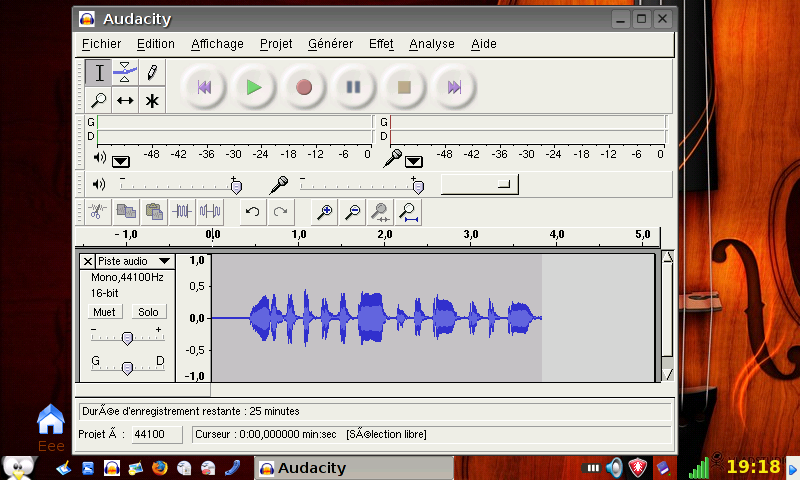Click the Audacity taskbar button
The height and width of the screenshot is (480, 800).
point(354,468)
